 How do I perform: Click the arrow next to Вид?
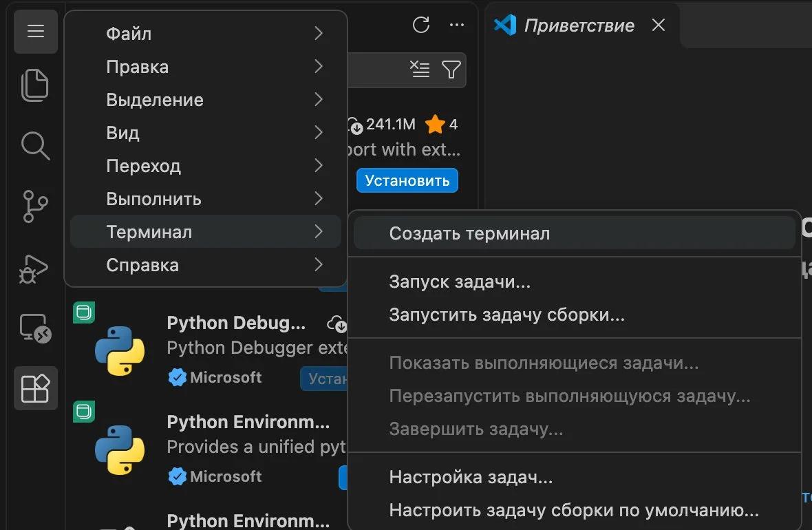[x=319, y=133]
